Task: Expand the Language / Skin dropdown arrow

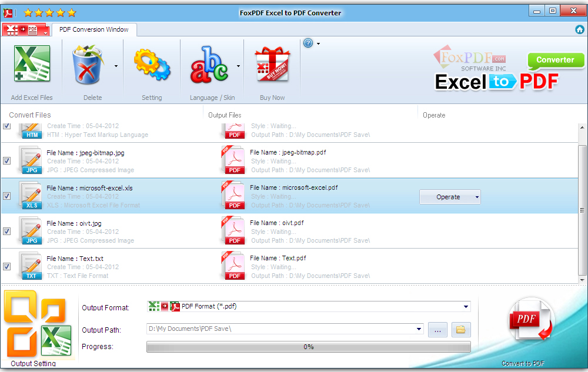Action: point(238,66)
